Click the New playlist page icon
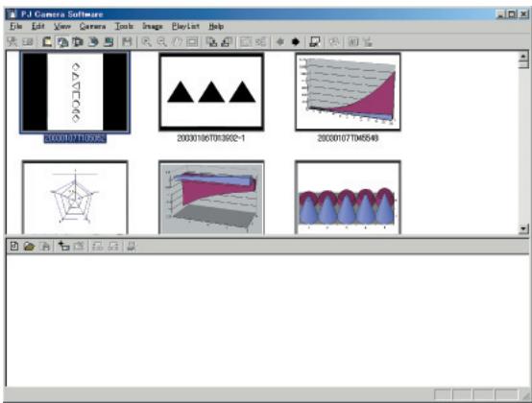 [13, 246]
